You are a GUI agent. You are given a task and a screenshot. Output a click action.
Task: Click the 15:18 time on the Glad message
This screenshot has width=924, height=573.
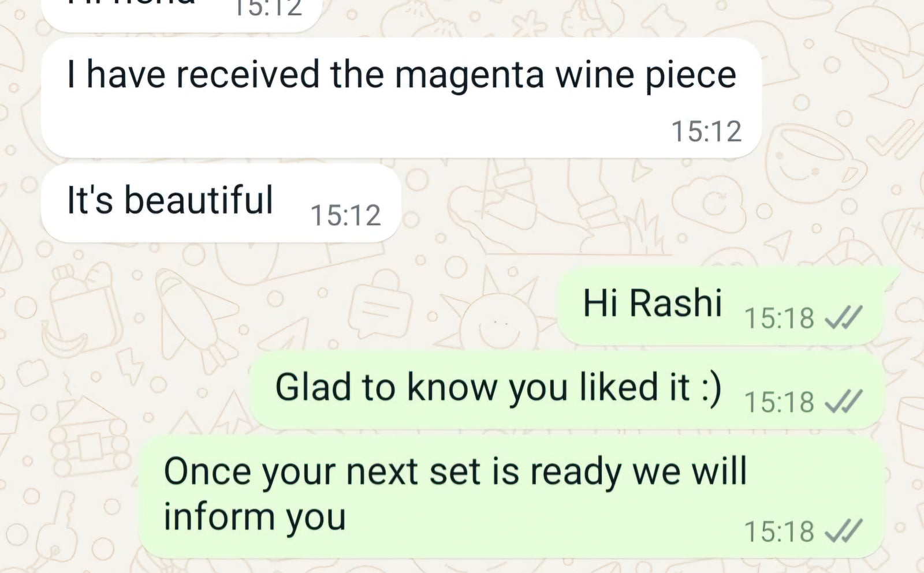[x=779, y=402]
